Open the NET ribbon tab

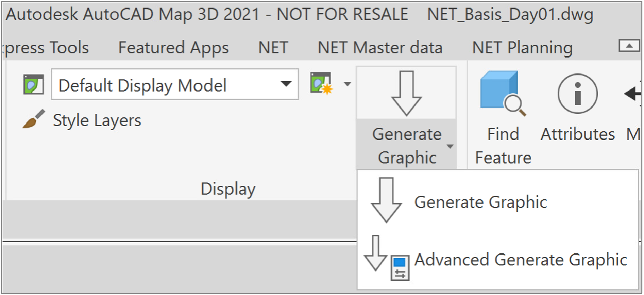pyautogui.click(x=273, y=47)
